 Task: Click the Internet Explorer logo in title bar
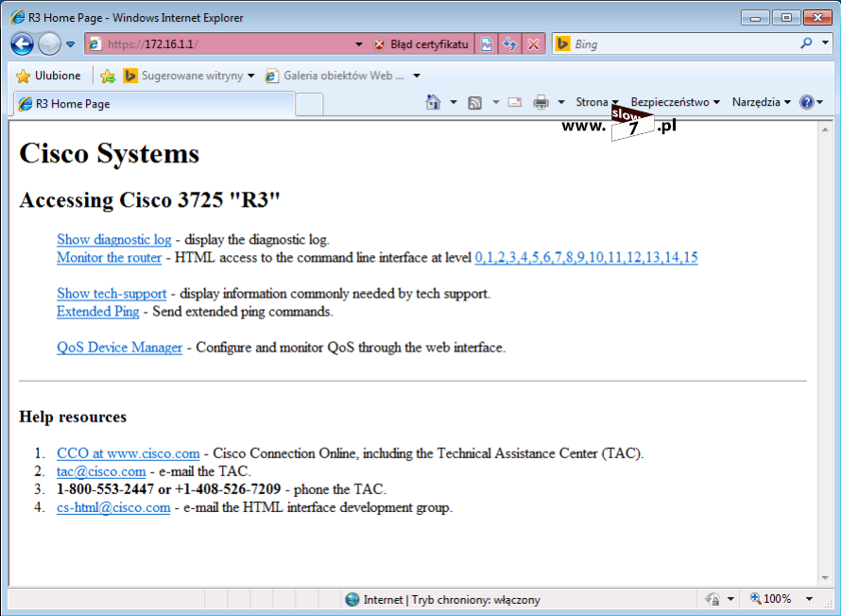[18, 17]
